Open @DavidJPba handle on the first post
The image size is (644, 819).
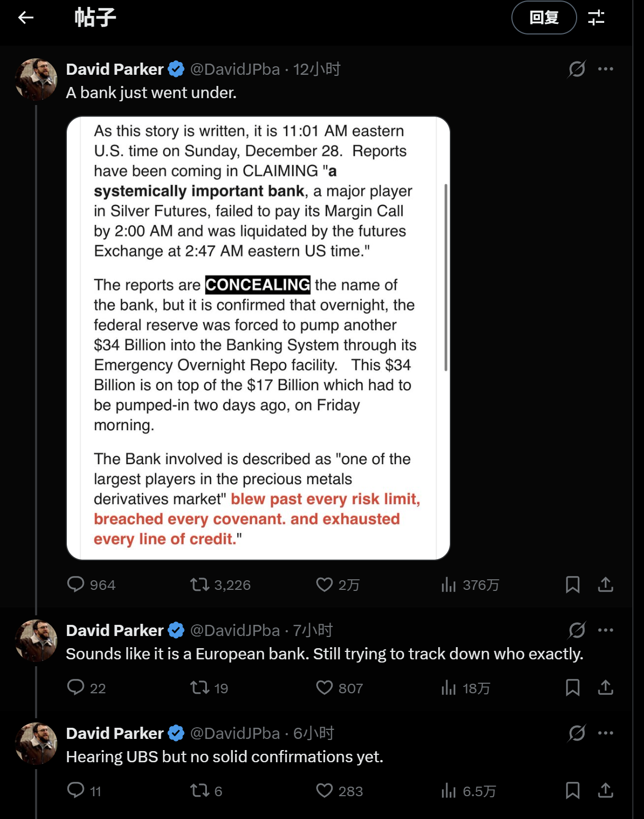click(x=234, y=69)
